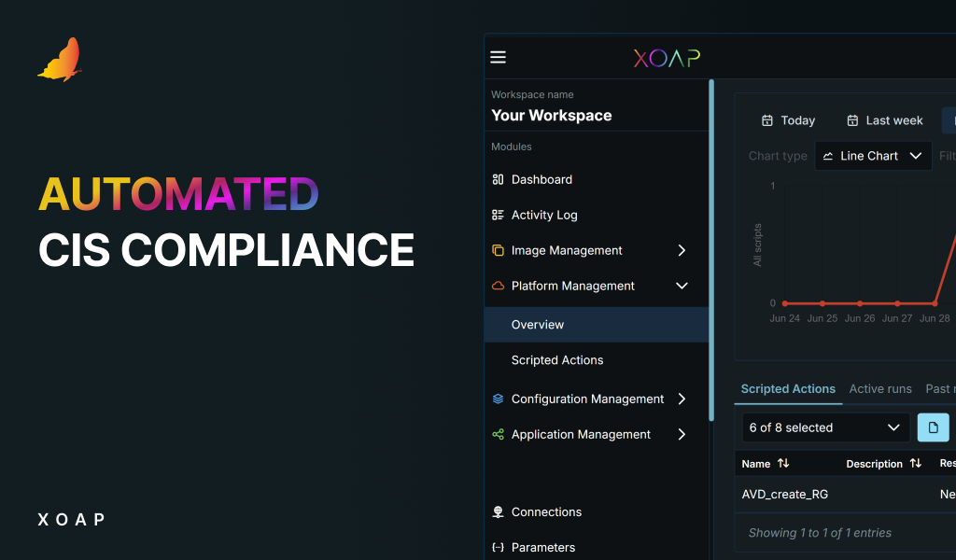Click the orange butterfly logo
The image size is (956, 560).
click(60, 60)
